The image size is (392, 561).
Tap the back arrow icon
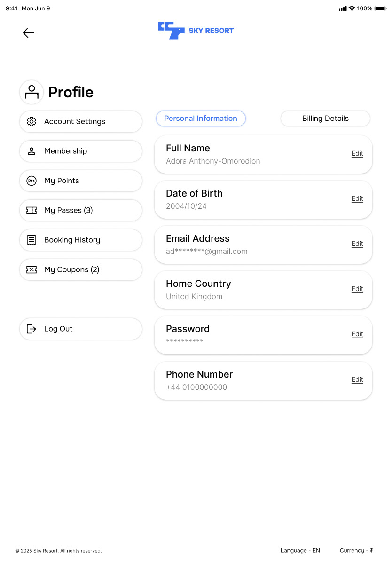tap(29, 33)
